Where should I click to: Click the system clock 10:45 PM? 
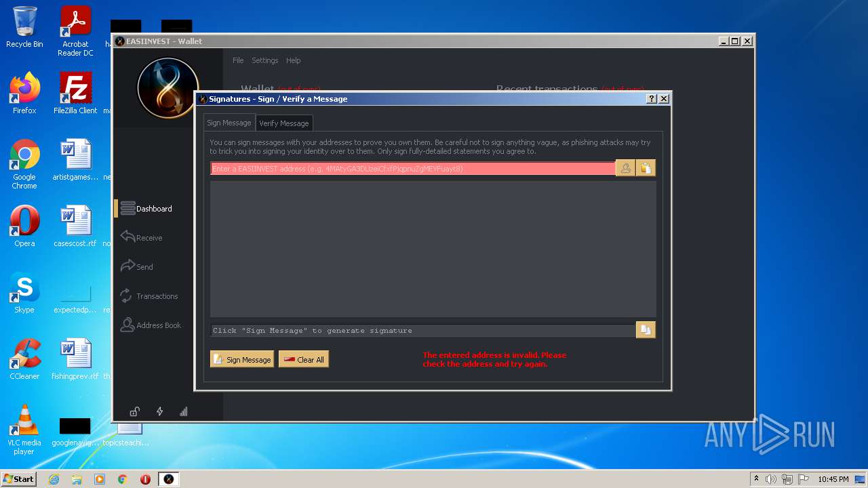[x=833, y=479]
